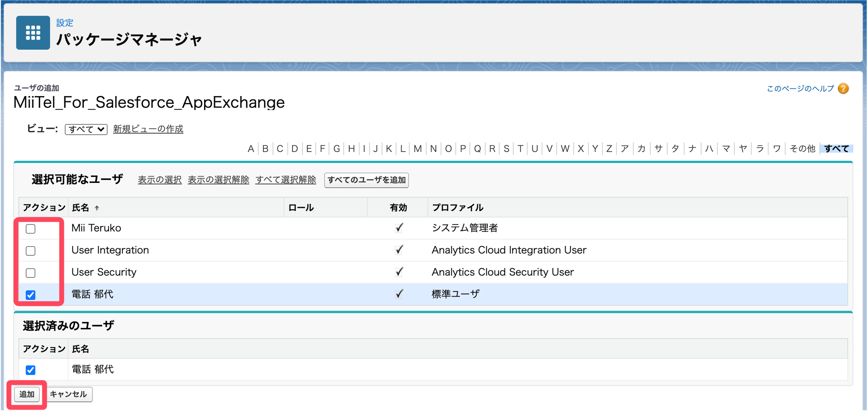Filter users by letter K
Image resolution: width=868 pixels, height=411 pixels.
click(389, 149)
